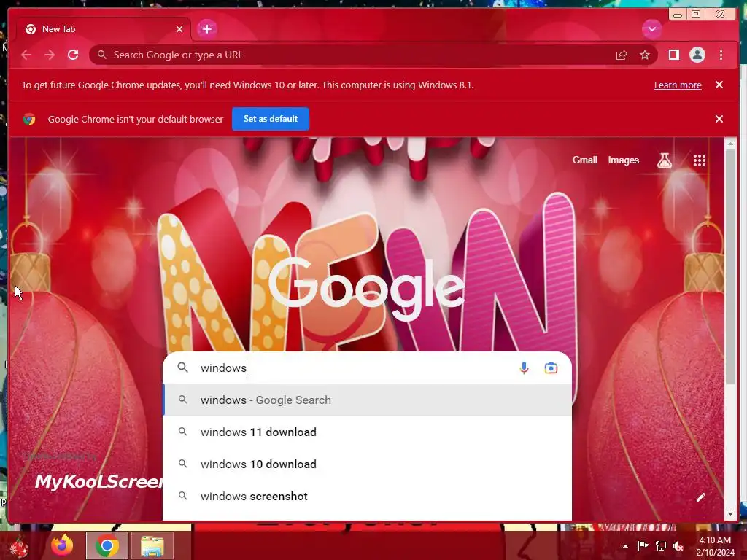Start voice search with microphone icon
The width and height of the screenshot is (747, 560).
click(524, 367)
